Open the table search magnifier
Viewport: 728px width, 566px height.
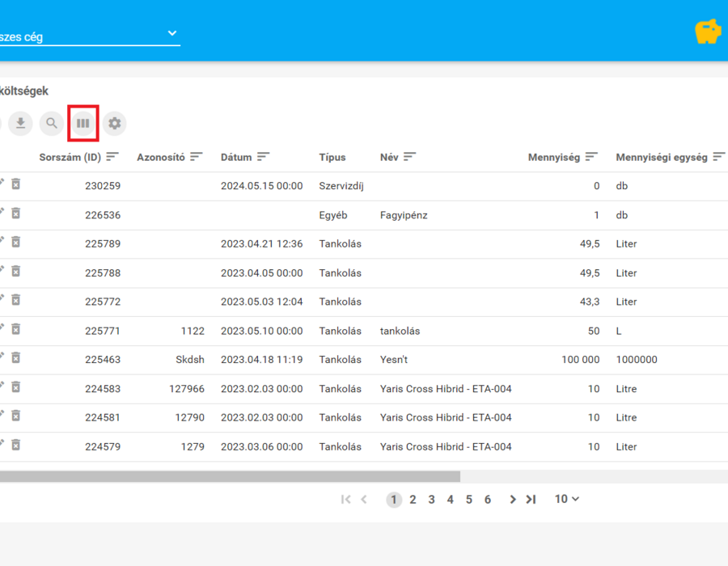pos(52,124)
